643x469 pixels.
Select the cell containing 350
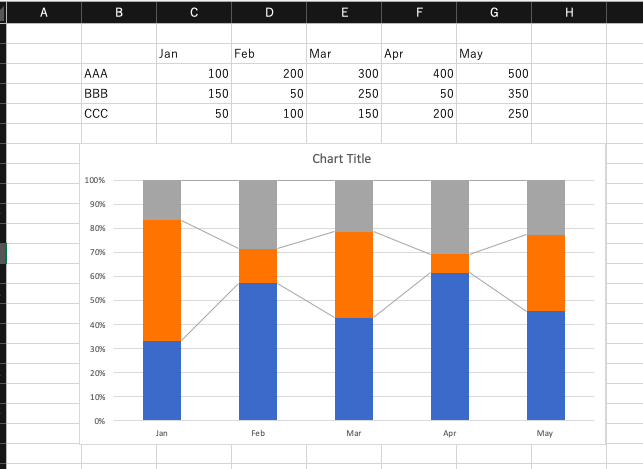[x=493, y=94]
